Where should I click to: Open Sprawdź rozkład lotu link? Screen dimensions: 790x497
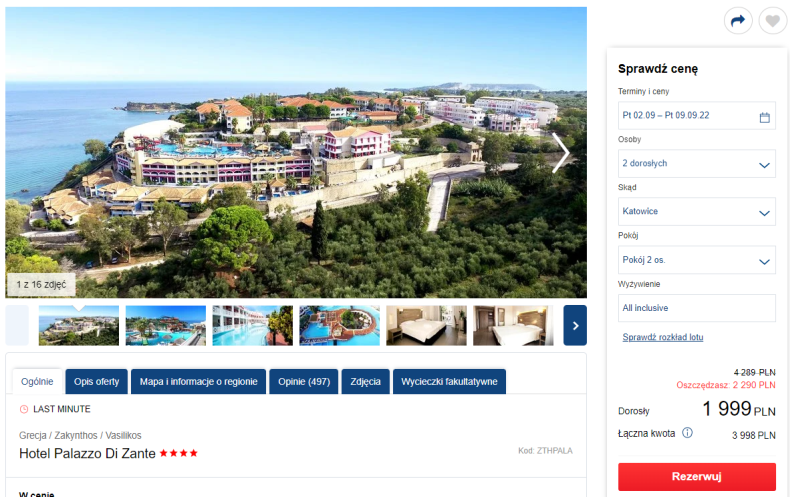(663, 337)
